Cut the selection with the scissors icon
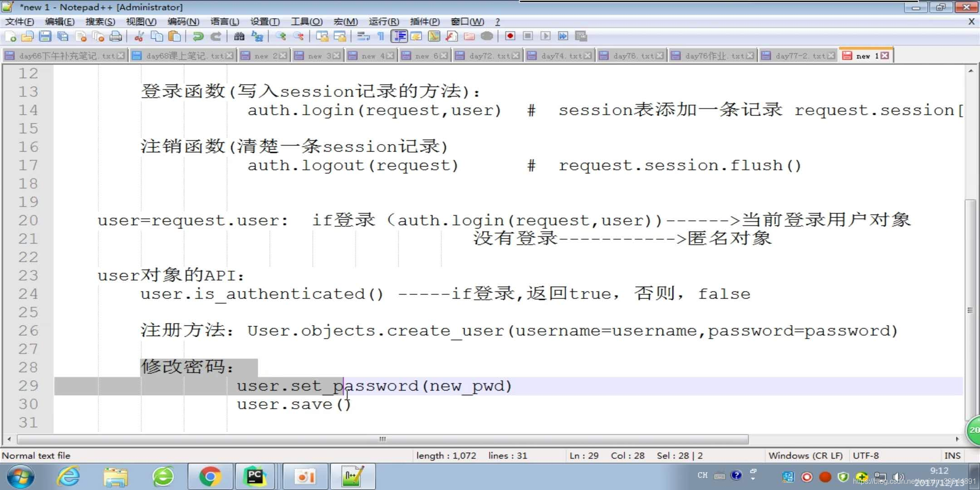Screen dimensions: 980x490 (x=139, y=36)
